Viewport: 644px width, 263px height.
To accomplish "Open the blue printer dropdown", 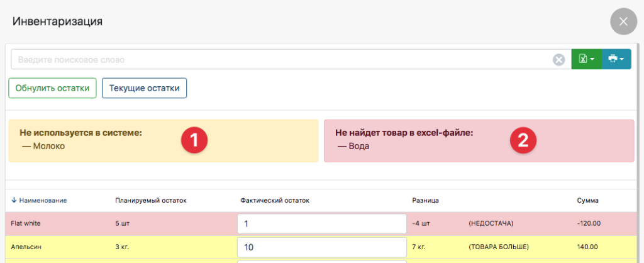I will click(616, 59).
